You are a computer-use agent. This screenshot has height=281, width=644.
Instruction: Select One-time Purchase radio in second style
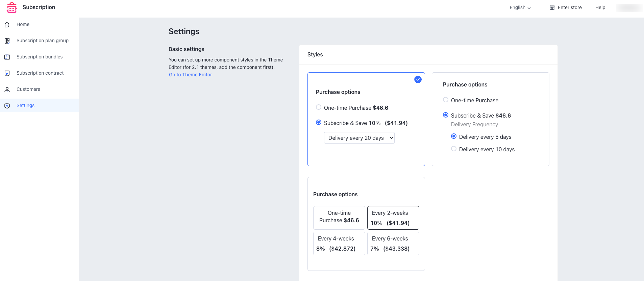446,100
